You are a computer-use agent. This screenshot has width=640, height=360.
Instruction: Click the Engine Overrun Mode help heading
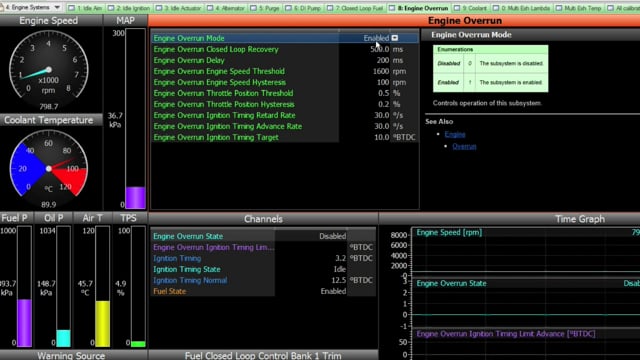pyautogui.click(x=471, y=35)
